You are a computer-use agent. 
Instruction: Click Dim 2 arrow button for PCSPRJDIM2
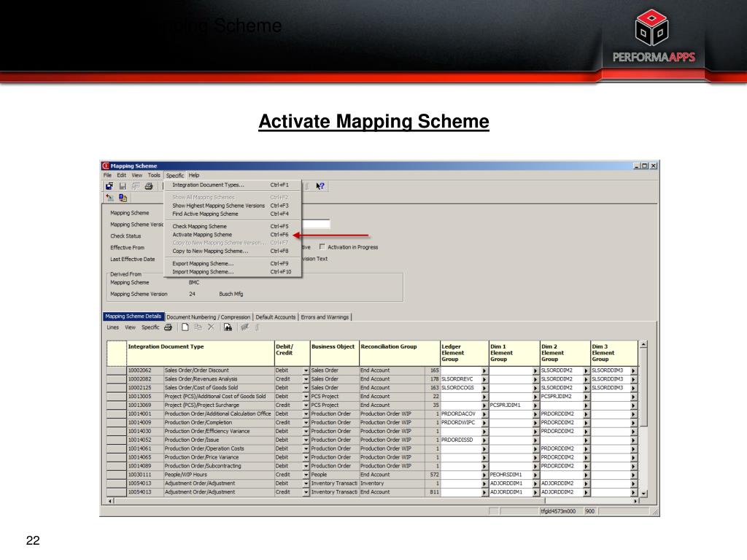pos(586,397)
